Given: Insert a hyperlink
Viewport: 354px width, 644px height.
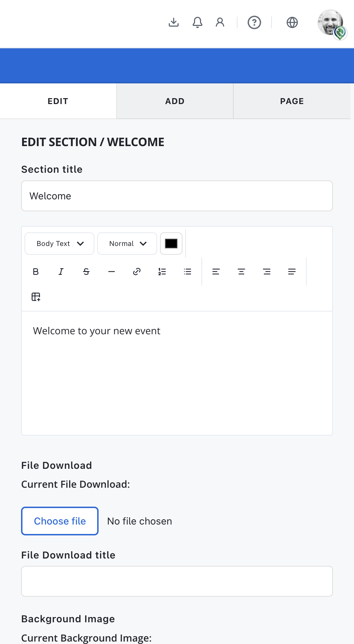Looking at the screenshot, I should tap(137, 272).
